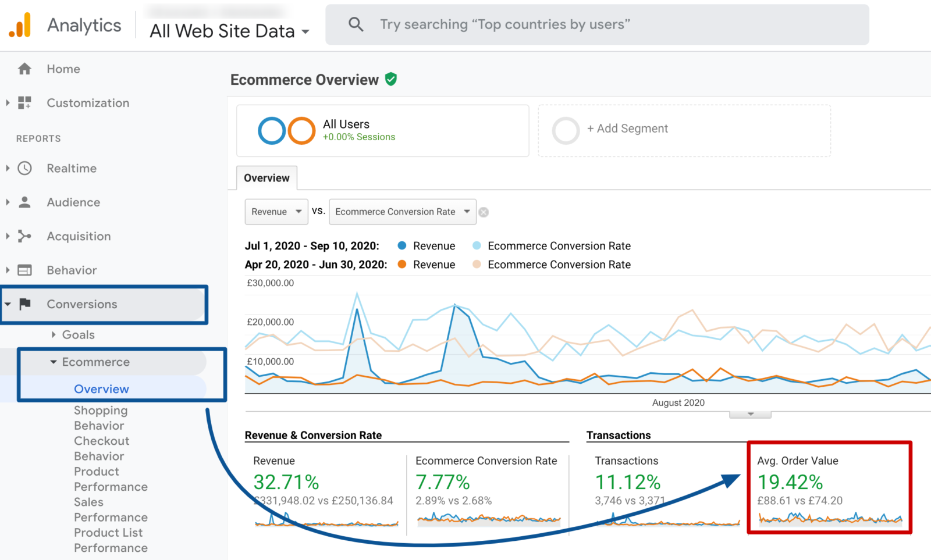
Task: Click the Avg. Order Value sparkline
Action: tap(830, 518)
